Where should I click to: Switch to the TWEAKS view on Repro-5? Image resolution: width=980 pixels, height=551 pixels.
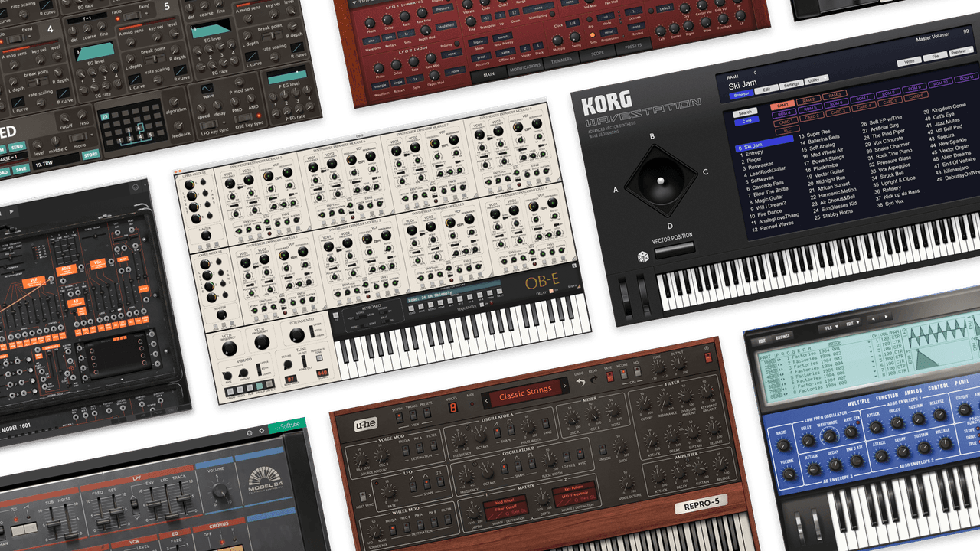413,415
